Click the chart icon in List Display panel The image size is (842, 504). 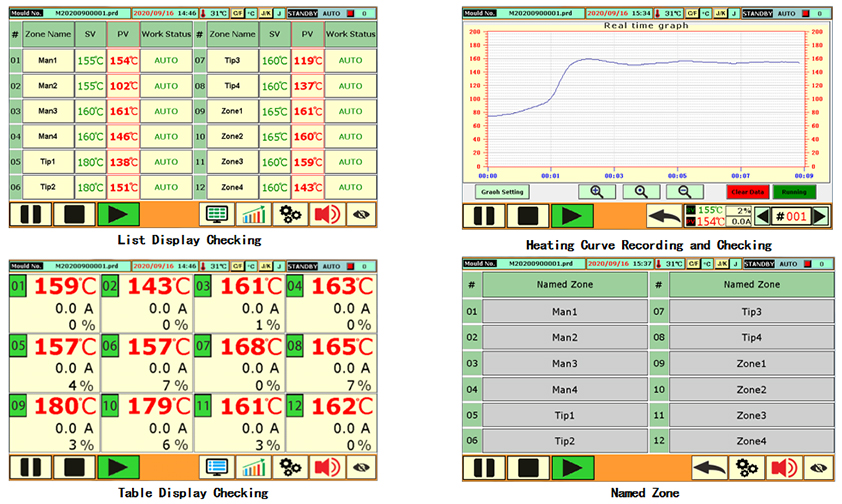255,214
